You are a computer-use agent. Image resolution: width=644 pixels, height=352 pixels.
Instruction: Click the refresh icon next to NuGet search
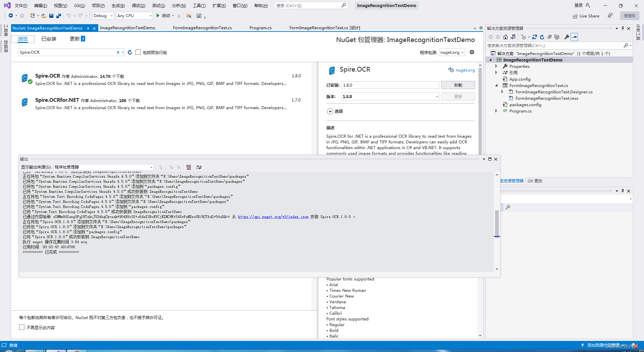(130, 52)
